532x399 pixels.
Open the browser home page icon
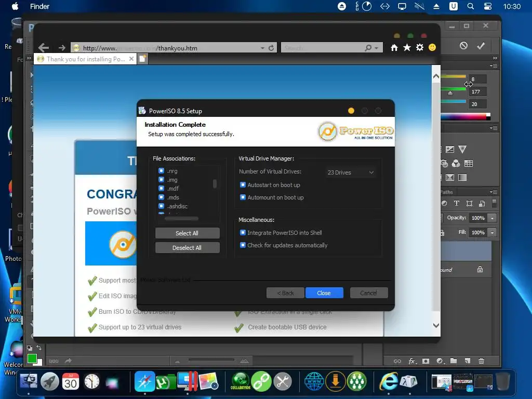[394, 47]
